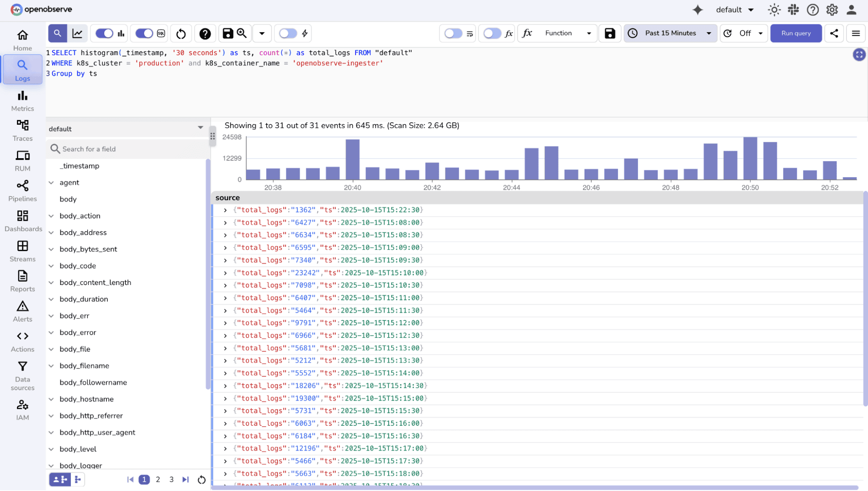The height and width of the screenshot is (491, 868).
Task: Switch to the visualize chart view
Action: pos(77,33)
